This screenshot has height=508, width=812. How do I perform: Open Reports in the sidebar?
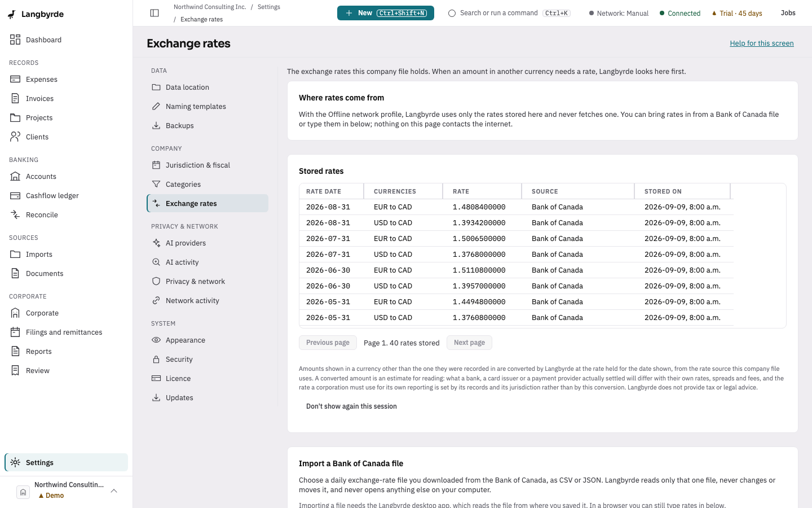pyautogui.click(x=66, y=352)
